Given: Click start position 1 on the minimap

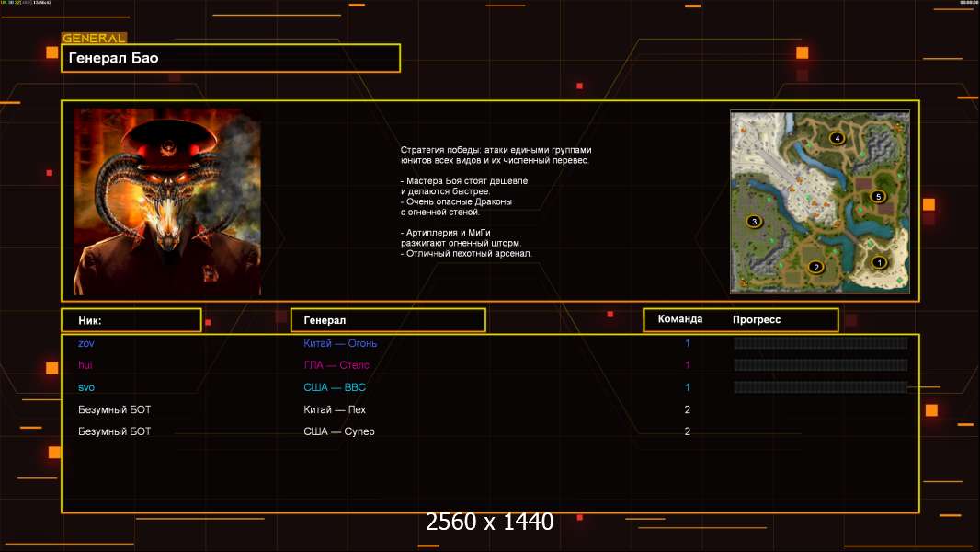Looking at the screenshot, I should click(879, 262).
